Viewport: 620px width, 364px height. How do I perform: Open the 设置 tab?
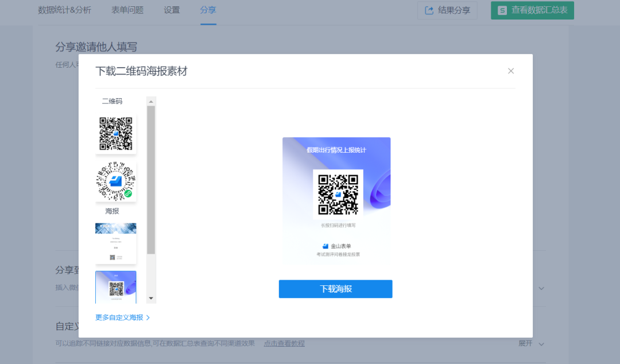172,10
